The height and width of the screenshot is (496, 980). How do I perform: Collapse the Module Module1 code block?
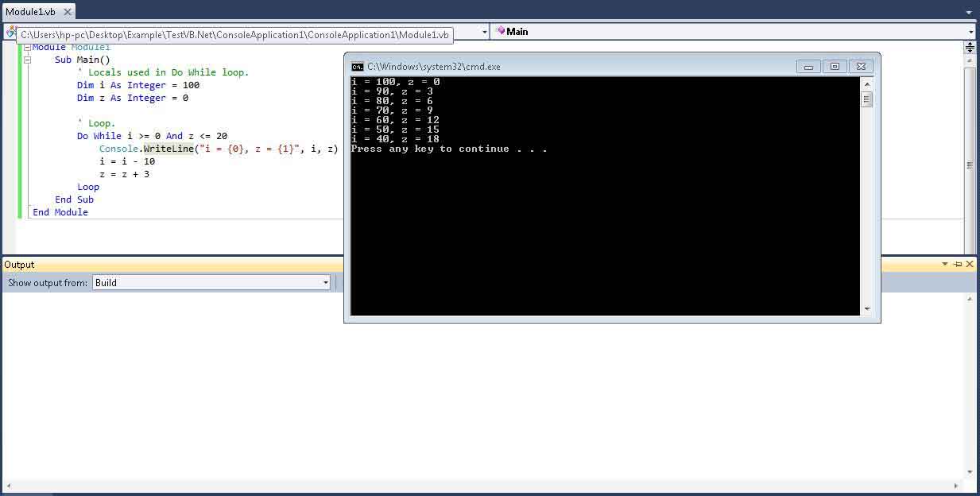click(x=27, y=48)
